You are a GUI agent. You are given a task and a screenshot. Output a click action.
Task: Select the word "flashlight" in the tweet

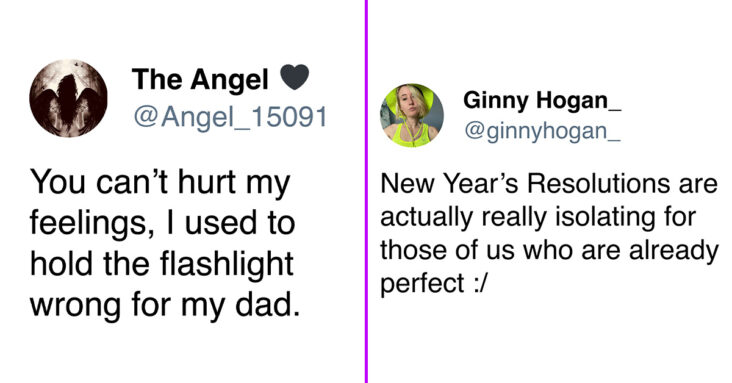point(226,264)
